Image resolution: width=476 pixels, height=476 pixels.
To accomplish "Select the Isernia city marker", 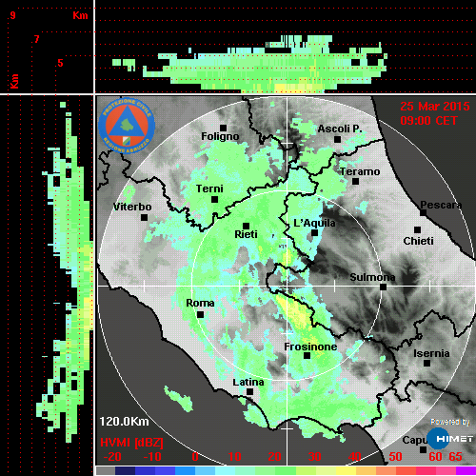I will click(x=426, y=363).
